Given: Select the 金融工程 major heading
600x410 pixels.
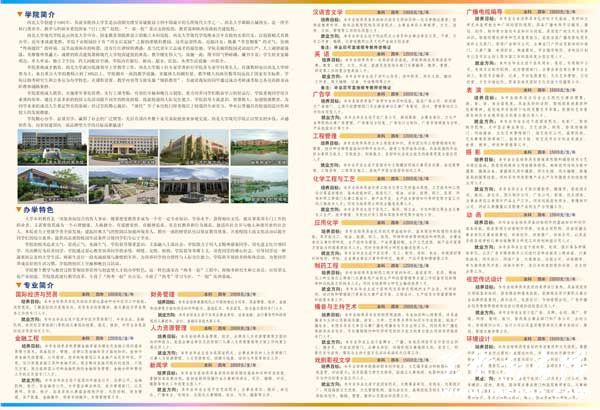Looking at the screenshot, I should click(x=29, y=339).
